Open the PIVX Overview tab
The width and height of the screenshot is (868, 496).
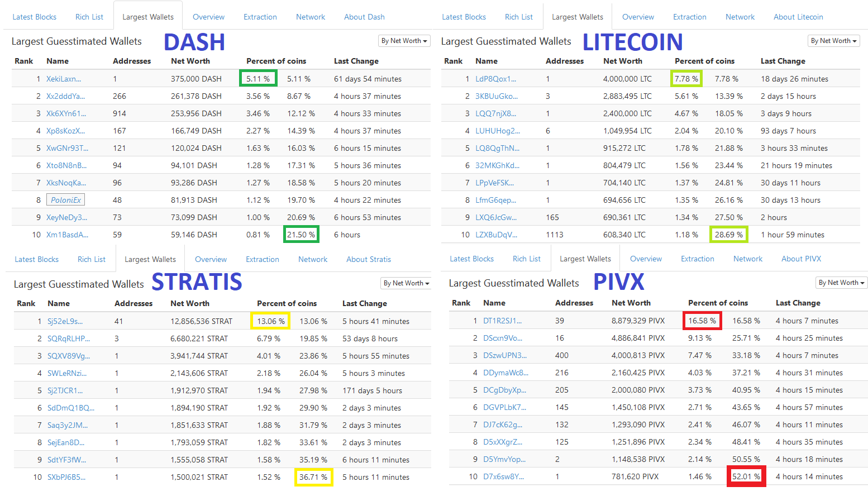click(x=646, y=259)
